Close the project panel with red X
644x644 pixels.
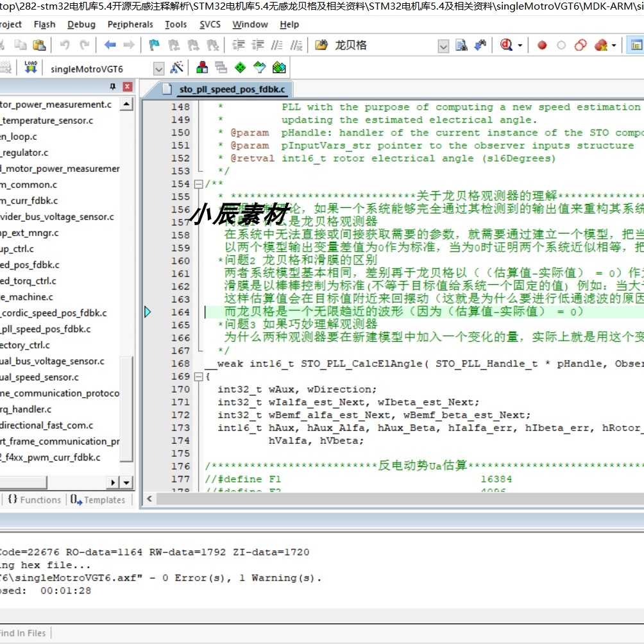(128, 87)
